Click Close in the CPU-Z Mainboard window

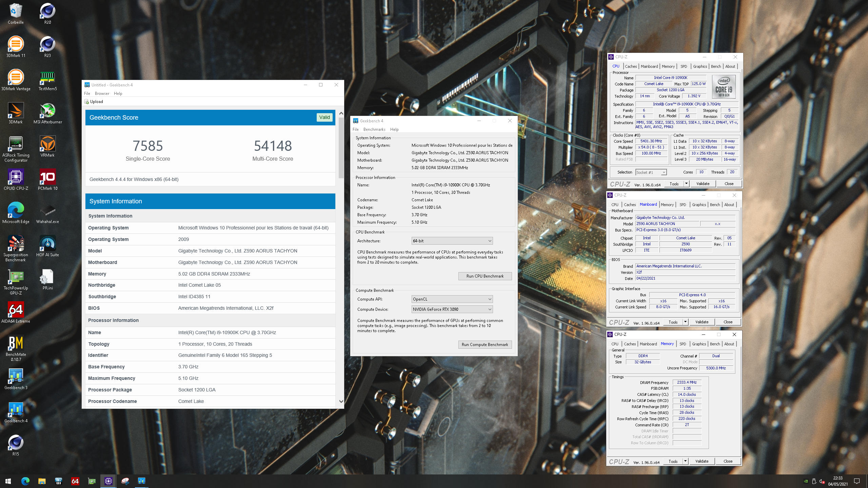point(728,322)
